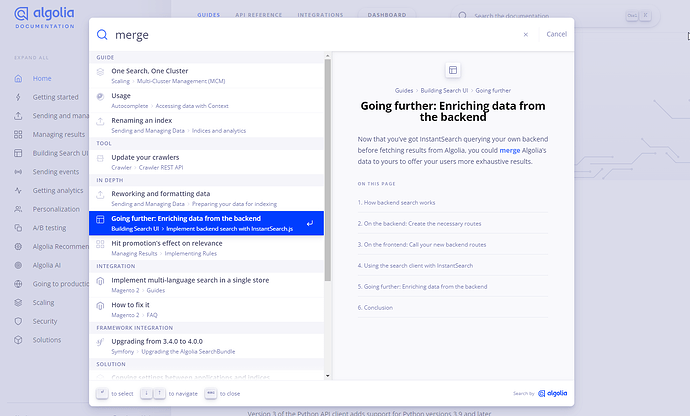Open Implement multi-language search result
This screenshot has width=690, height=416.
pos(206,285)
